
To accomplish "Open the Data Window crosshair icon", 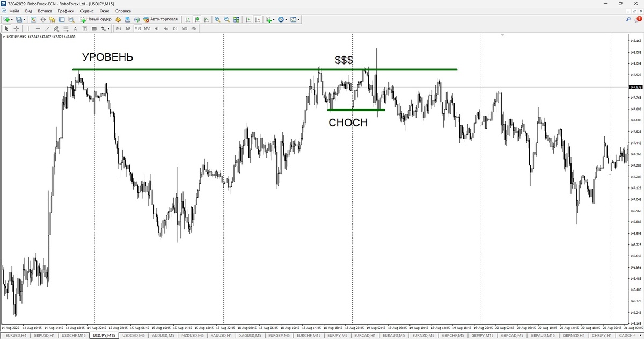I will click(43, 19).
